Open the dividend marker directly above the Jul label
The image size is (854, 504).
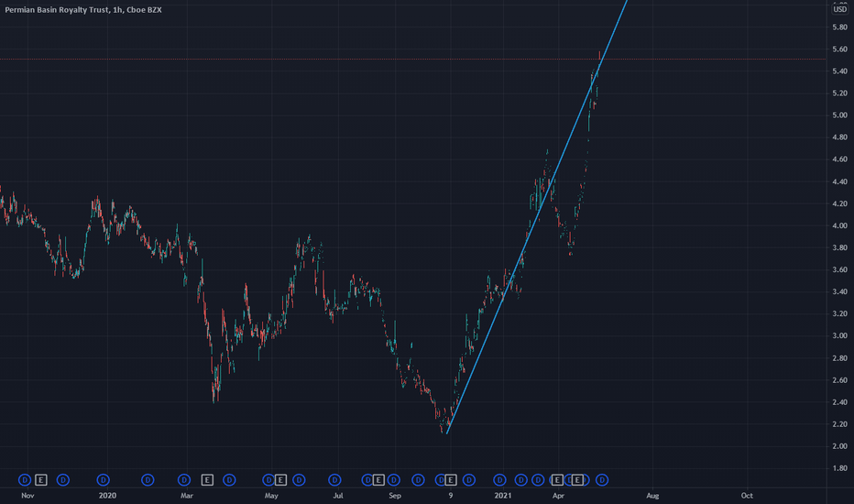coord(335,480)
